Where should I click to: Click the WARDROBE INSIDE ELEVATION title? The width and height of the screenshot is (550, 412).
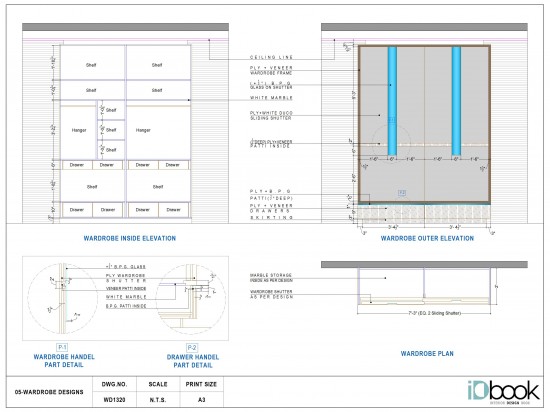tap(130, 238)
